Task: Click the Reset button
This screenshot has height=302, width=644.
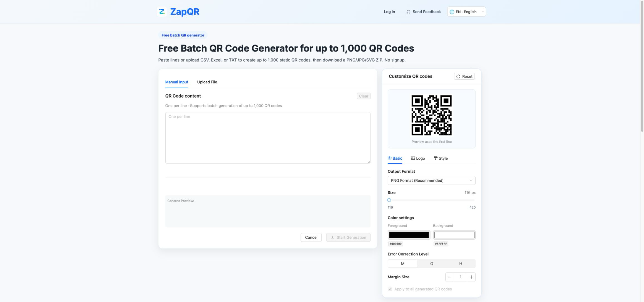Action: coord(464,77)
